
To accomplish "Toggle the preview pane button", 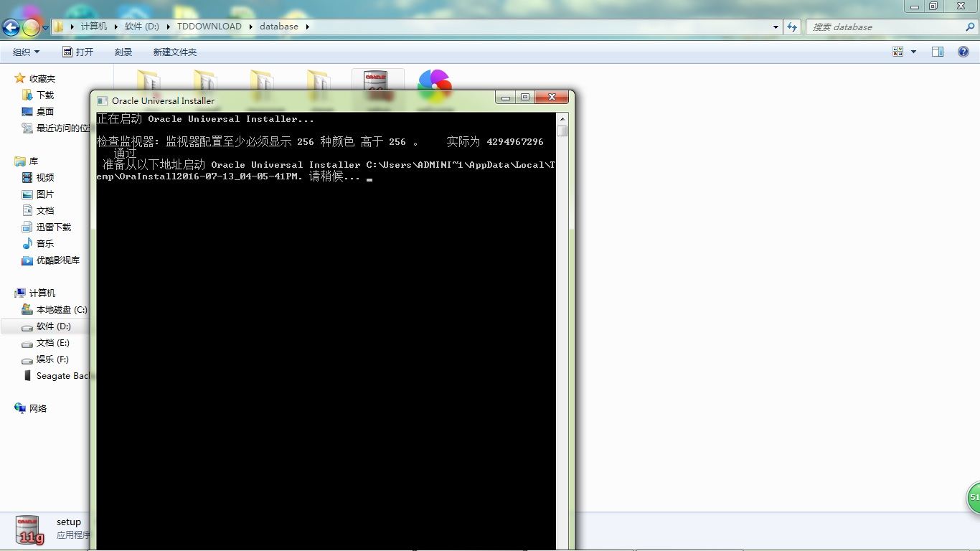I will 937,52.
